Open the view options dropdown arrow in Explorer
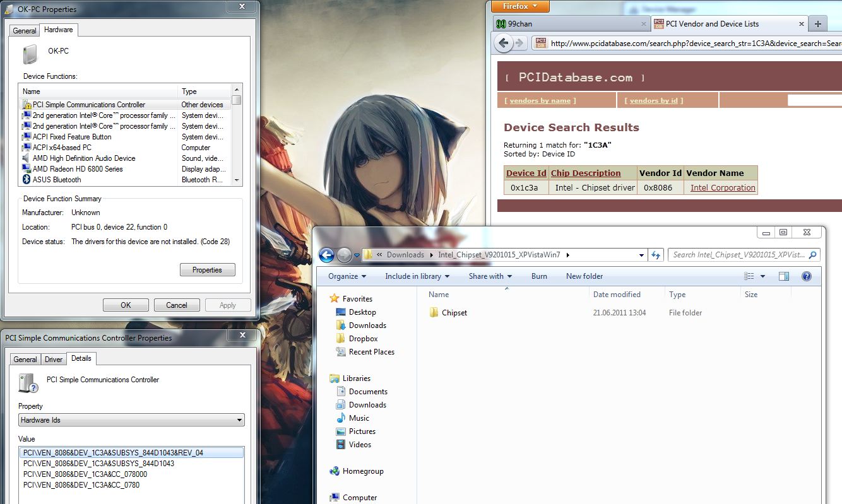 [762, 276]
